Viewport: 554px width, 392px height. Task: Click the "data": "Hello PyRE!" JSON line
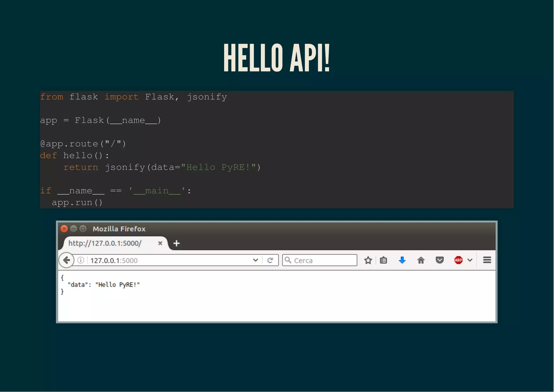click(104, 285)
